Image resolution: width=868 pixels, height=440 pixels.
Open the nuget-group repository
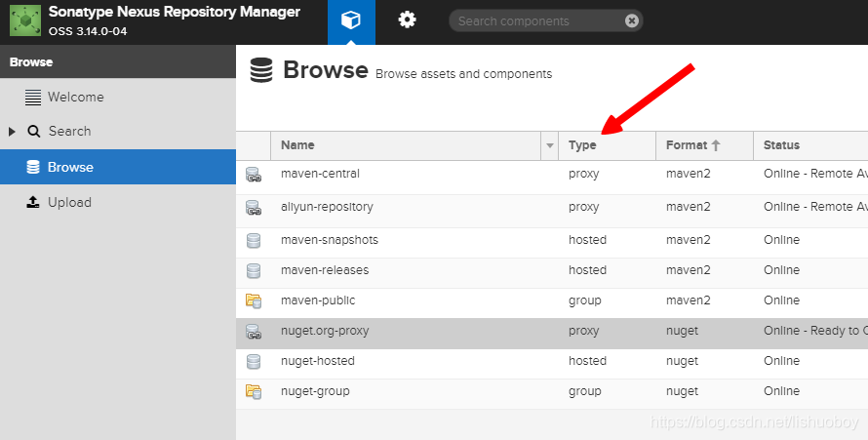click(x=315, y=391)
